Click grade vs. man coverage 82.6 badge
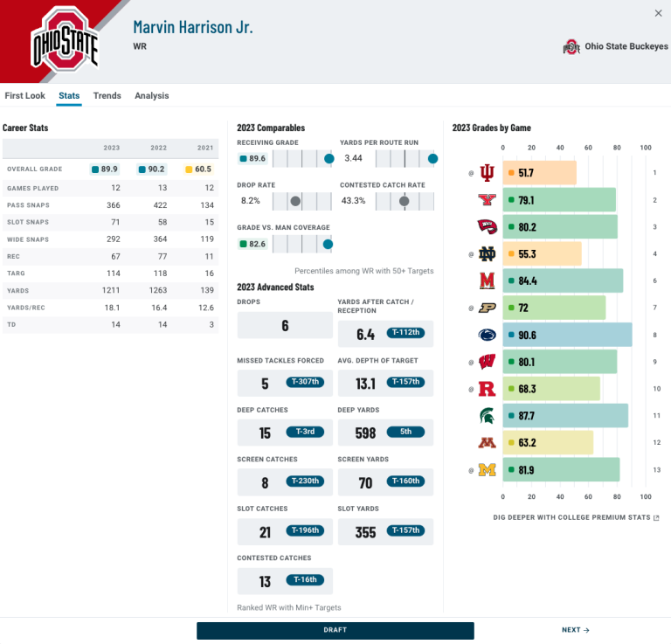The image size is (671, 644). [252, 244]
